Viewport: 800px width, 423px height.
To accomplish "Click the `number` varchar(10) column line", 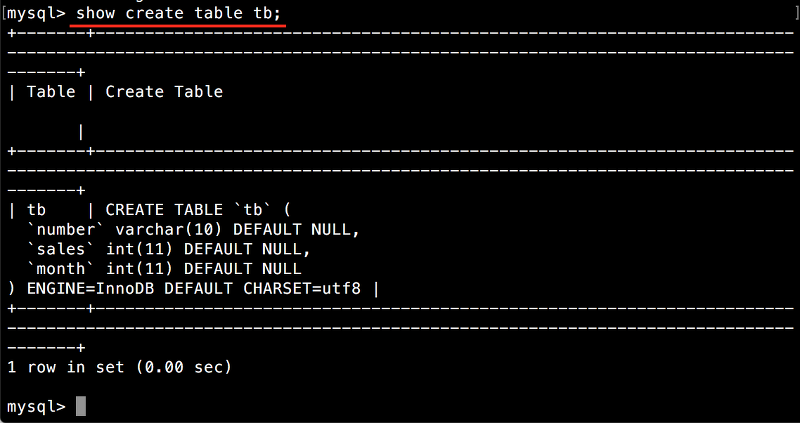I will click(194, 230).
